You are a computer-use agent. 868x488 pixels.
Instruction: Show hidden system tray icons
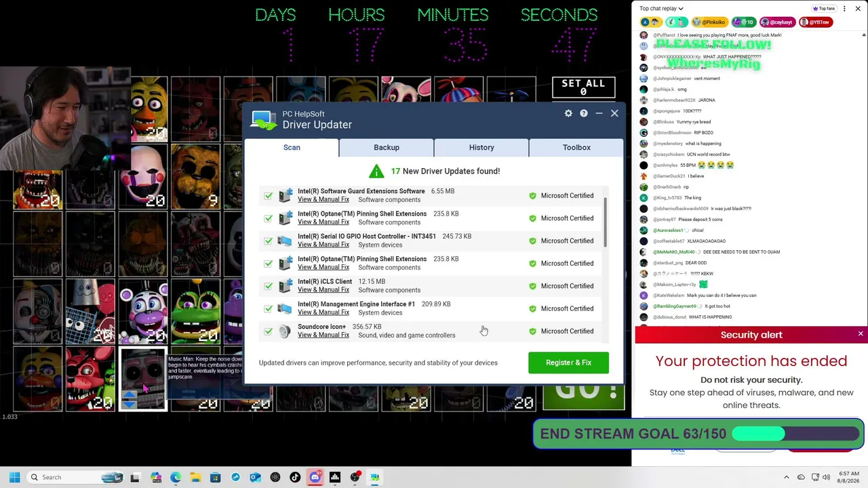tap(787, 477)
